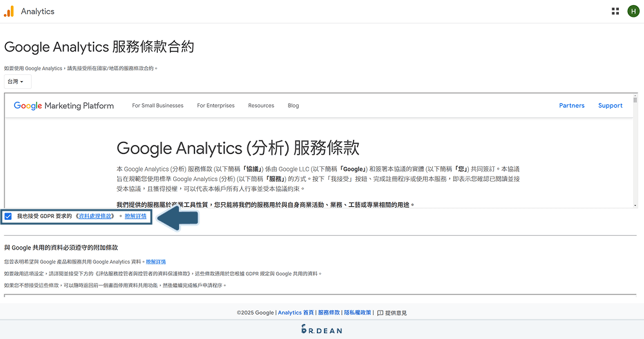The width and height of the screenshot is (644, 339).
Task: Click the Analytics title in the header
Action: tap(38, 12)
